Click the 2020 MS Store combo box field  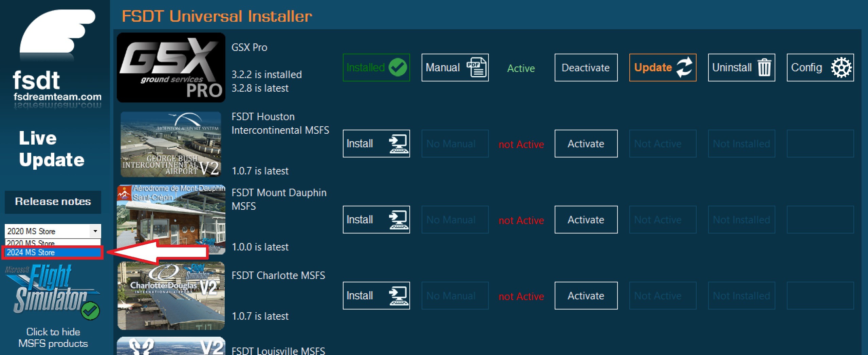[53, 231]
